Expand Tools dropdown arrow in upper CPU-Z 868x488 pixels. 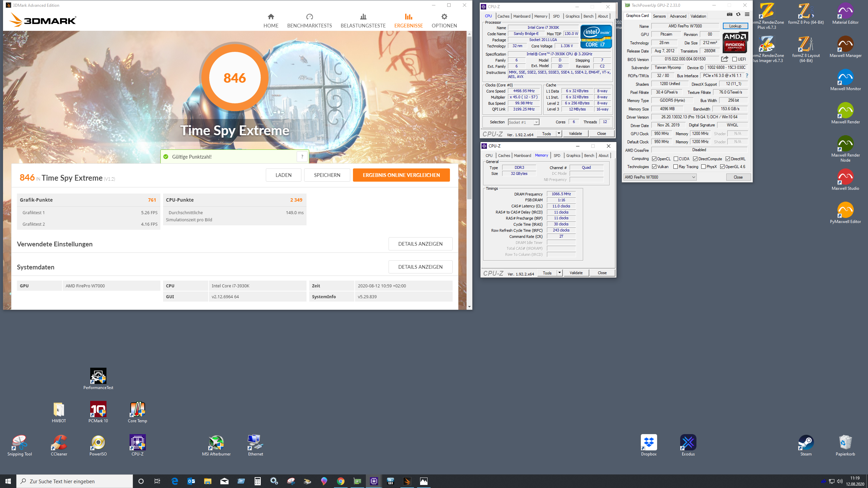click(x=559, y=134)
